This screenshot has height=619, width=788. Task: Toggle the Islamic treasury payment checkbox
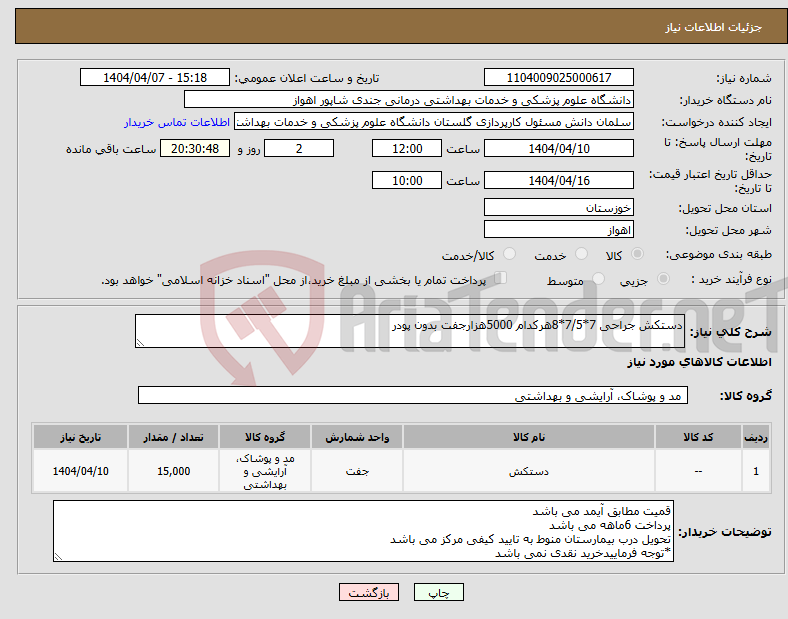click(x=501, y=278)
